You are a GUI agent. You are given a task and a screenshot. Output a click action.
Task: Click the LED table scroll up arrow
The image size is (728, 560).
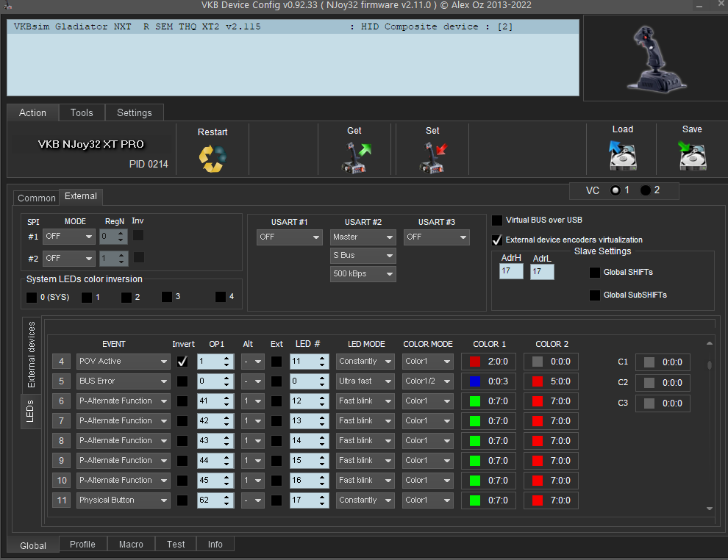pos(710,343)
